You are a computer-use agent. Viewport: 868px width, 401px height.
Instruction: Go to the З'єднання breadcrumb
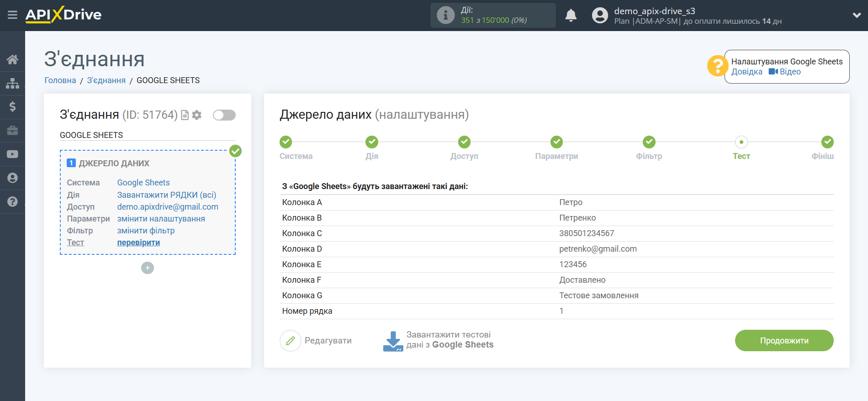[x=106, y=80]
